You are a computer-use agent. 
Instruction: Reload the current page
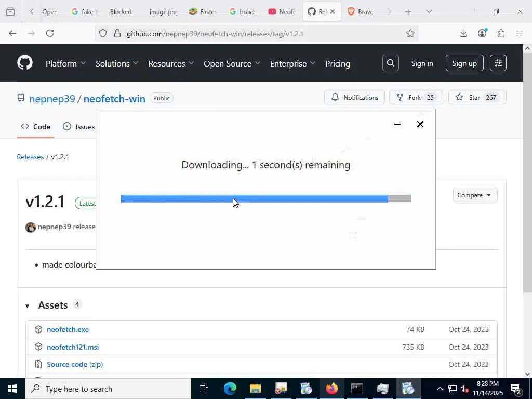[x=50, y=33]
